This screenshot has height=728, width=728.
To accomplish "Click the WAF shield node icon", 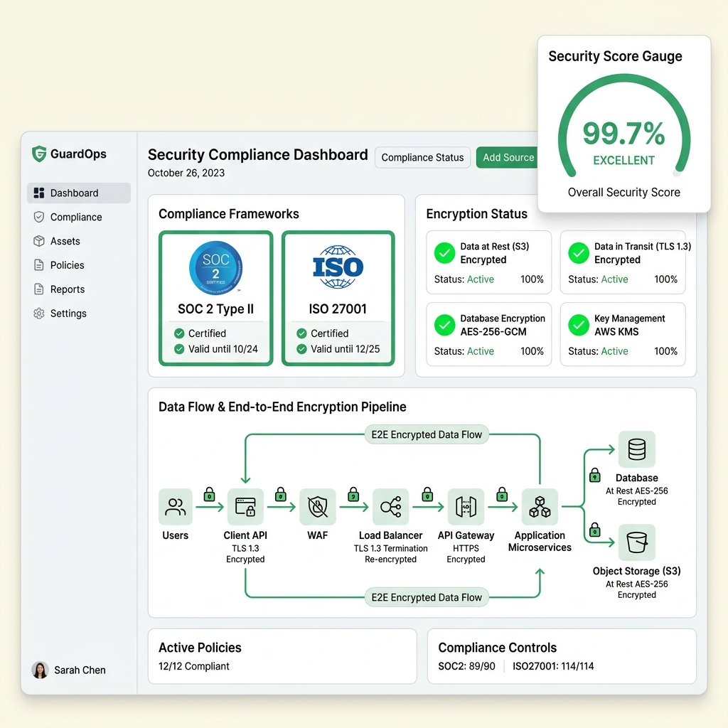I will click(318, 506).
